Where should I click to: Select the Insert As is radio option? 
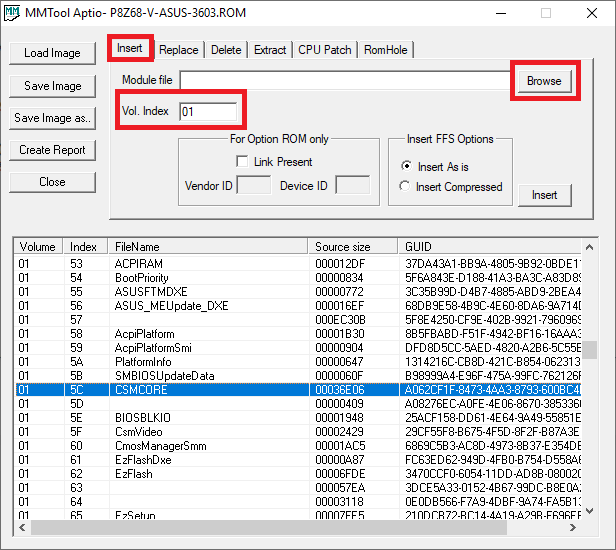point(405,167)
